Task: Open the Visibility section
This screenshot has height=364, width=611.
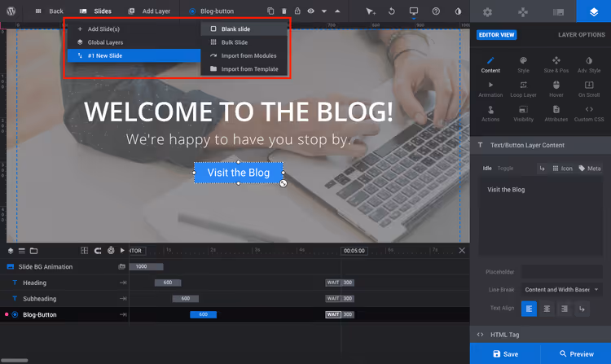Action: pos(523,114)
